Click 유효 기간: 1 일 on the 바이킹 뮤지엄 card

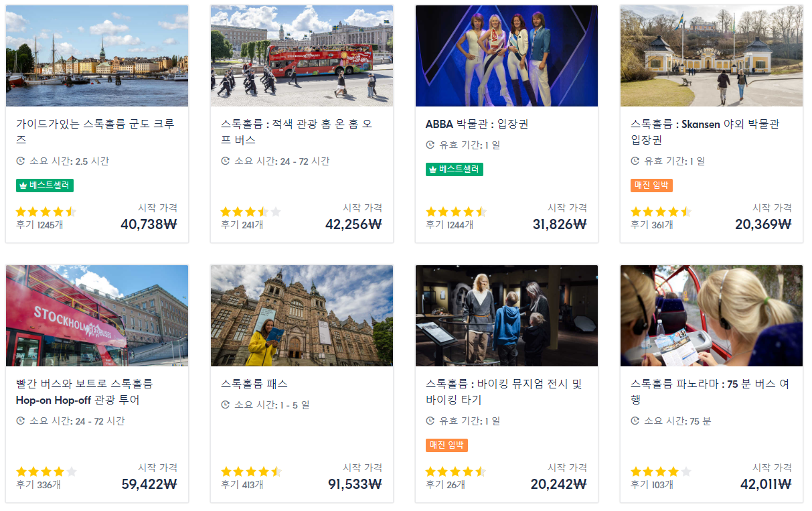(x=469, y=421)
